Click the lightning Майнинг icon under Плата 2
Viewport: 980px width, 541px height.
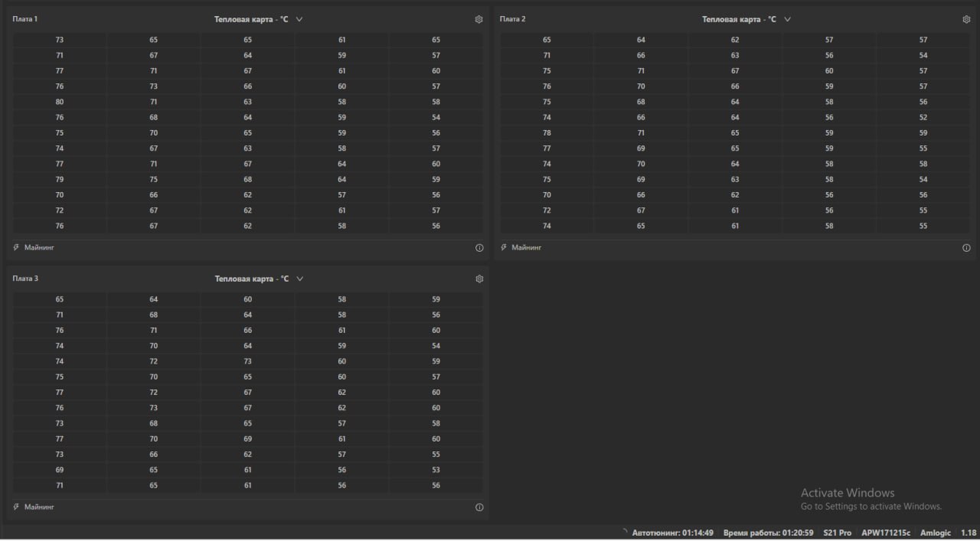[504, 248]
